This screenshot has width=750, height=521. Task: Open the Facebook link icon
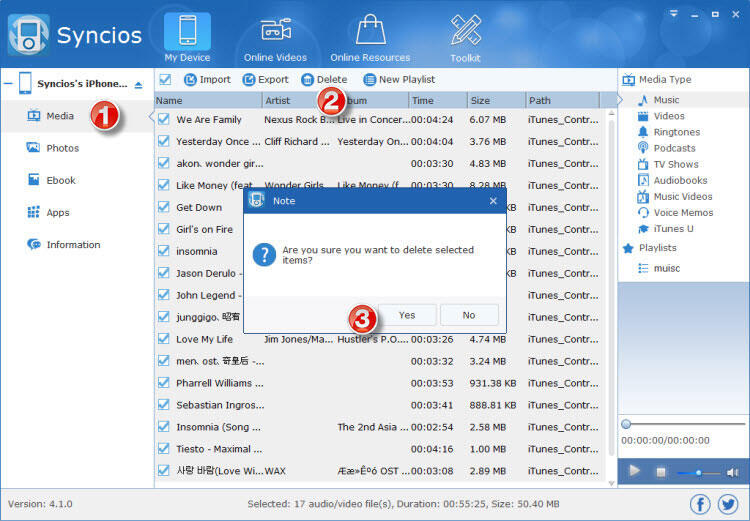point(700,504)
